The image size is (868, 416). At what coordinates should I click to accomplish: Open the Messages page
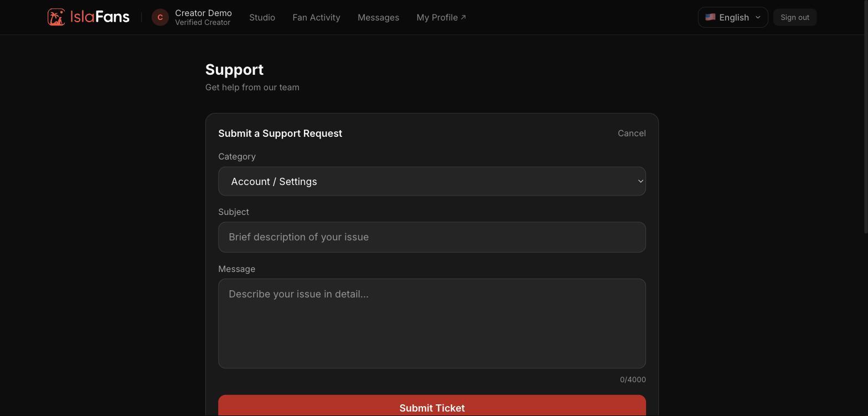pyautogui.click(x=379, y=17)
